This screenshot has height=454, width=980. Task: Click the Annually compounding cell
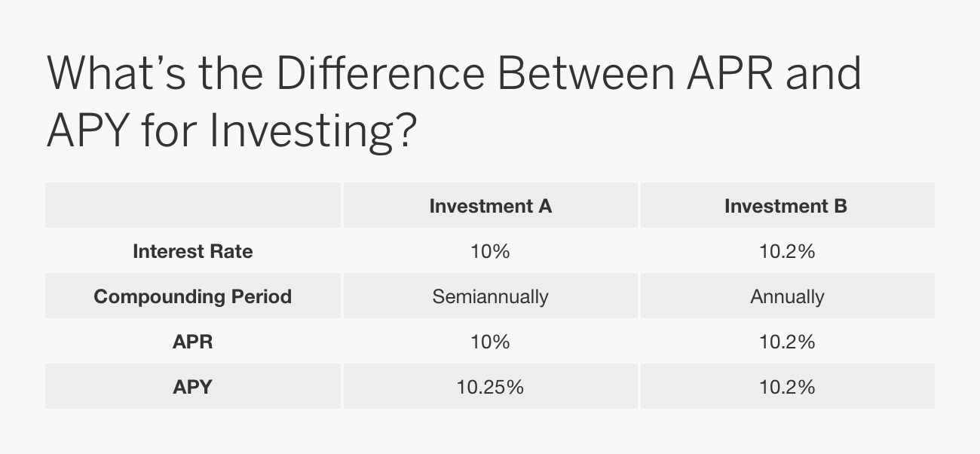(786, 296)
